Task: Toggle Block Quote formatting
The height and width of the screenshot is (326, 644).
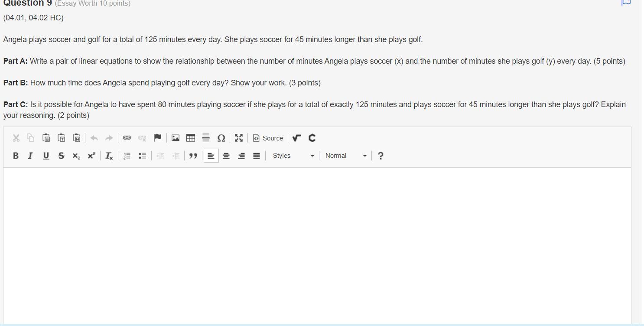Action: [193, 156]
